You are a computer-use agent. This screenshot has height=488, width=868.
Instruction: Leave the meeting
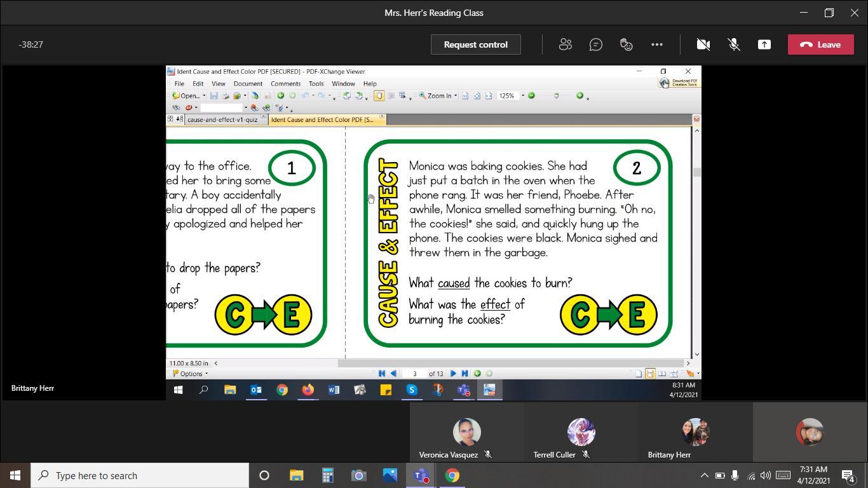coord(820,44)
